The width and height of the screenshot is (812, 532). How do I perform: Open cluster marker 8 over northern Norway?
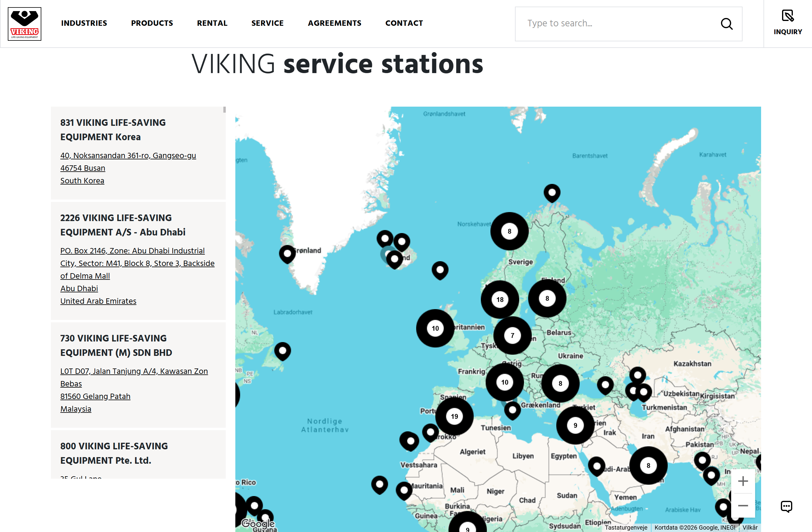[x=509, y=231]
